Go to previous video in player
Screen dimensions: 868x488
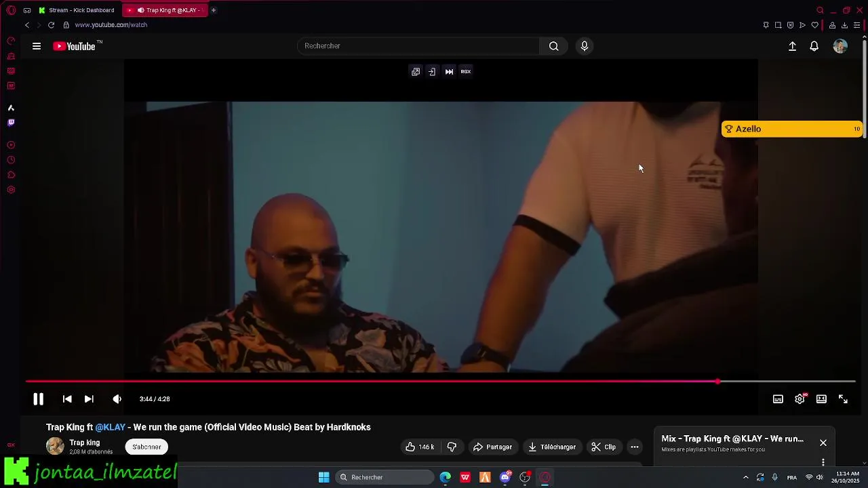coord(67,399)
